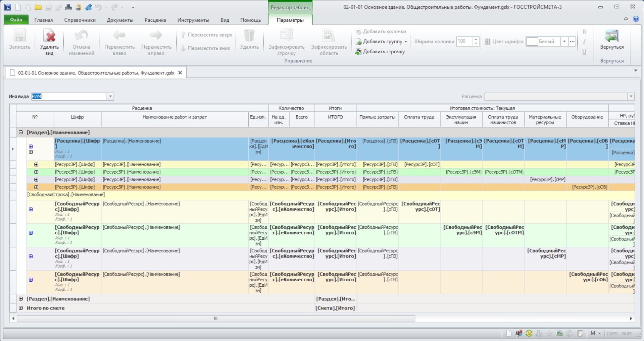Image resolution: width=644 pixels, height=341 pixels.
Task: Click the green refresh icon in status bar
Action: click(x=529, y=333)
